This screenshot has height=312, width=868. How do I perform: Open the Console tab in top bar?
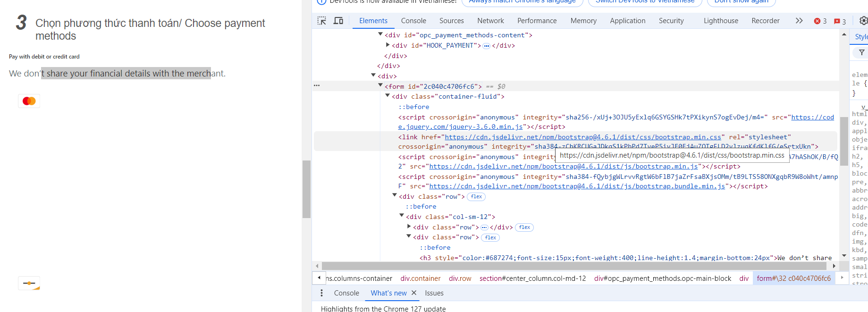tap(413, 21)
